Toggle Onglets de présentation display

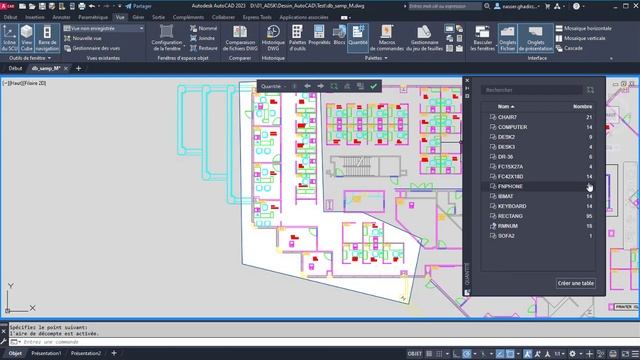[536, 38]
